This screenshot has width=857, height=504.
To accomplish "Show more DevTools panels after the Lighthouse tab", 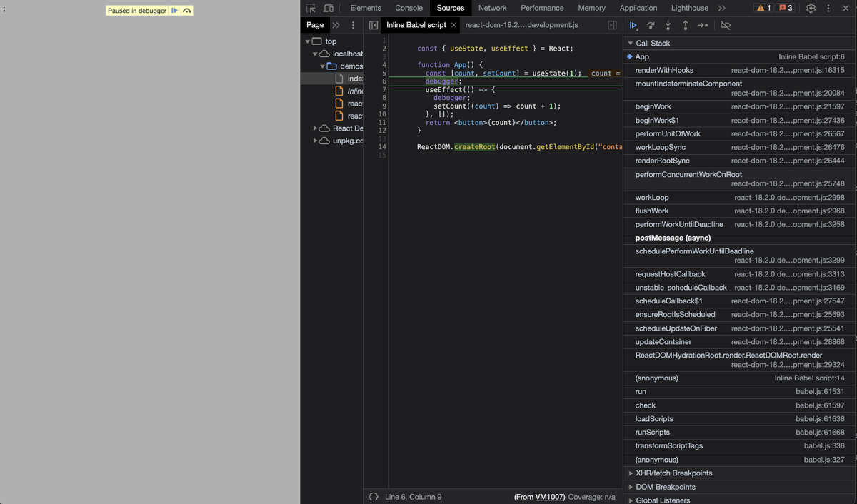I will coord(721,8).
